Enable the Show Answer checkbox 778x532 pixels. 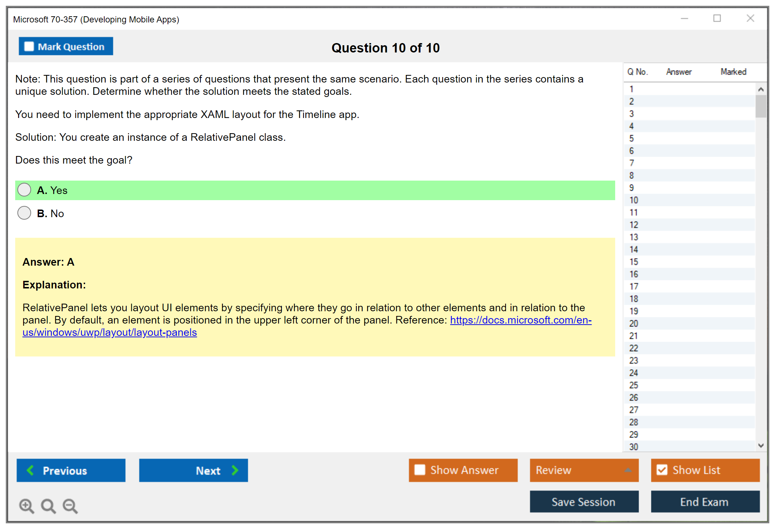420,470
